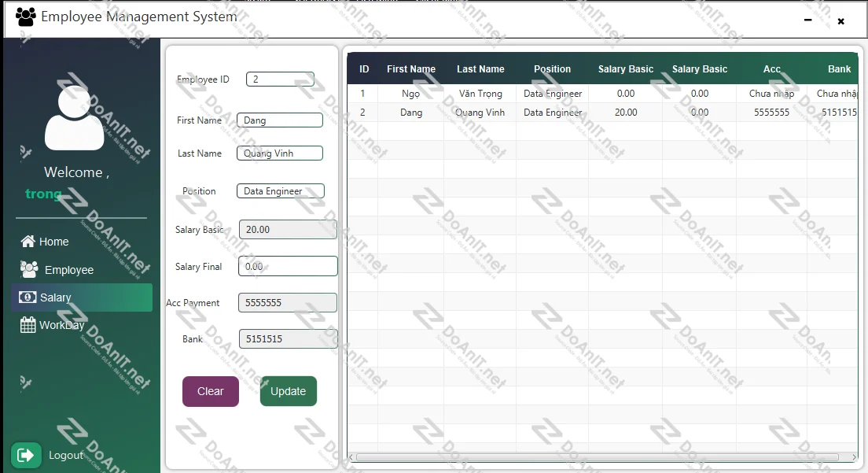Click the Employee people icon in sidebar
The width and height of the screenshot is (868, 473).
pyautogui.click(x=29, y=269)
